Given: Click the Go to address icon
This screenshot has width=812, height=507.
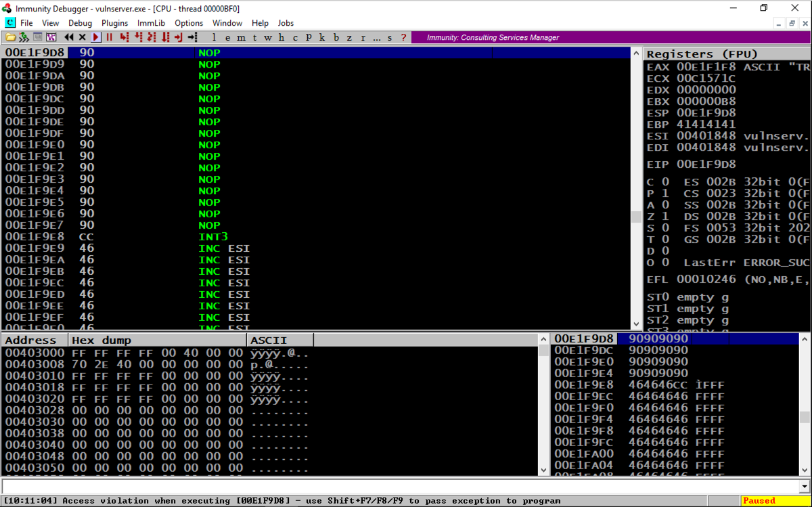Looking at the screenshot, I should click(x=192, y=37).
